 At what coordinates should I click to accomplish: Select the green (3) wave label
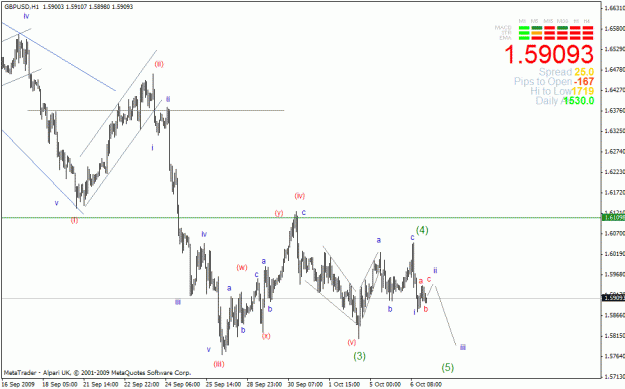point(360,356)
